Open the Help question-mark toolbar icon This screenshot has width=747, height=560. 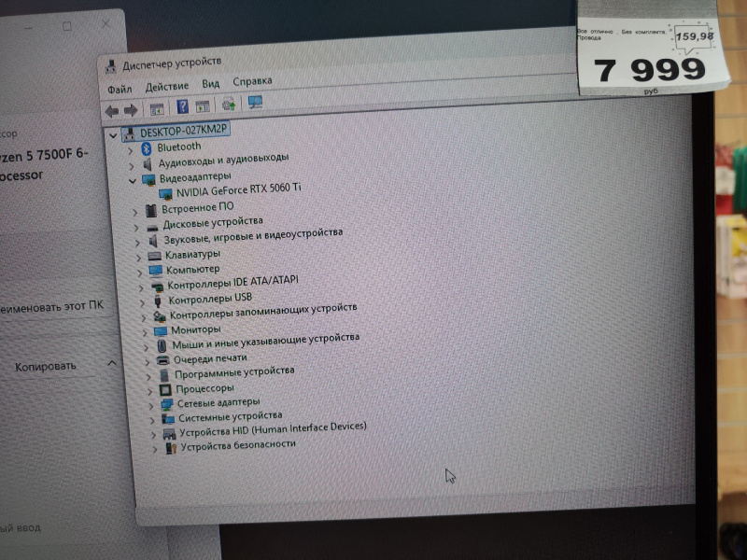pyautogui.click(x=182, y=106)
